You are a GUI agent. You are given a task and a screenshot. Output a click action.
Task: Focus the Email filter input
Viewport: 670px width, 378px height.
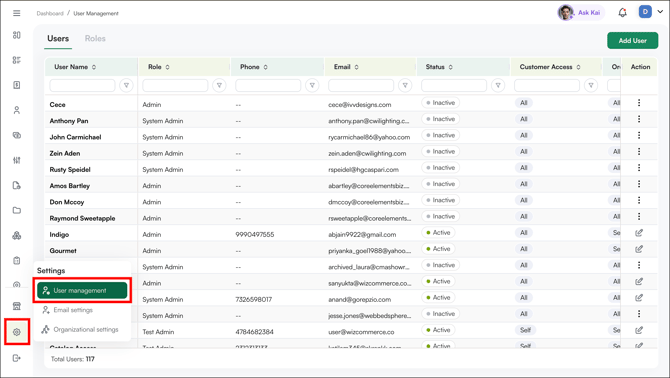click(x=361, y=85)
